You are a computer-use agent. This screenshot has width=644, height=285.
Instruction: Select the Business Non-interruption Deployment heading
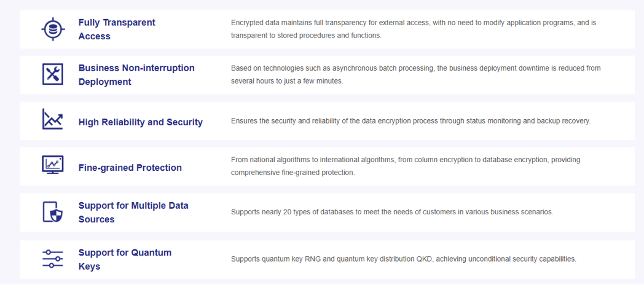tap(136, 75)
